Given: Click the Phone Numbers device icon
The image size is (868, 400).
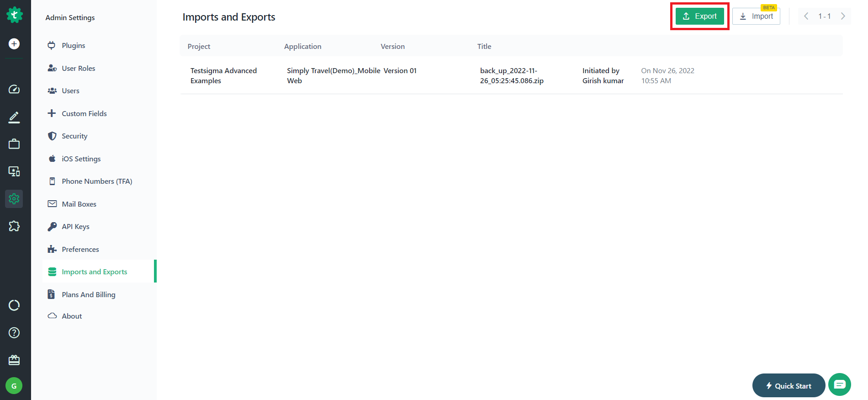Looking at the screenshot, I should [x=52, y=181].
